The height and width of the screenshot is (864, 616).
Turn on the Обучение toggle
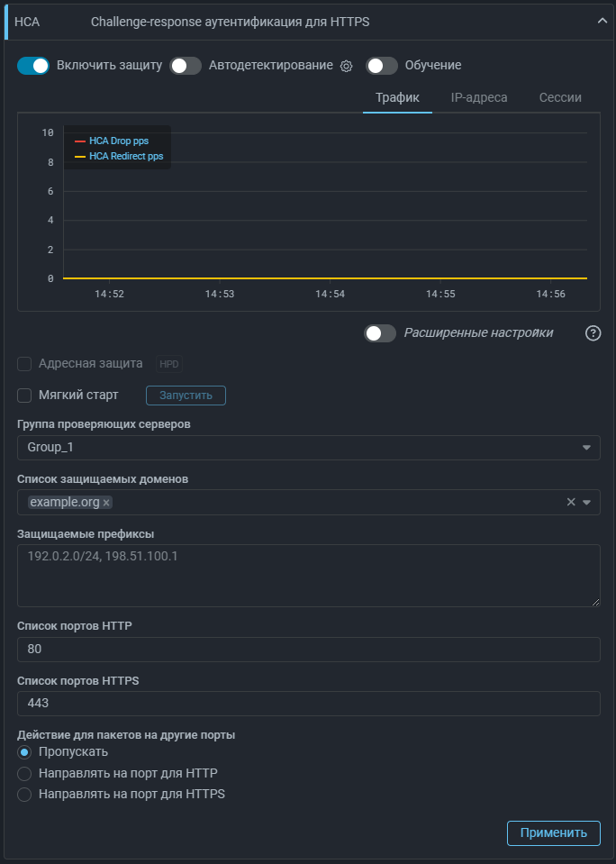[381, 66]
